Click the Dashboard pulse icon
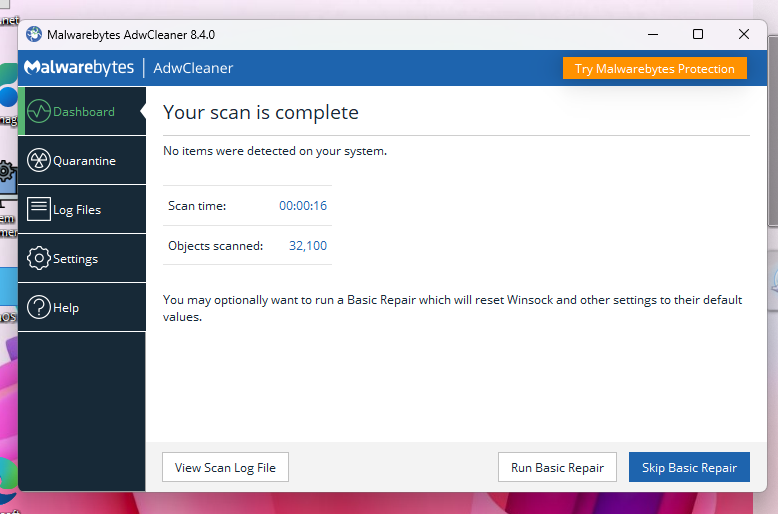Image resolution: width=778 pixels, height=514 pixels. (39, 111)
